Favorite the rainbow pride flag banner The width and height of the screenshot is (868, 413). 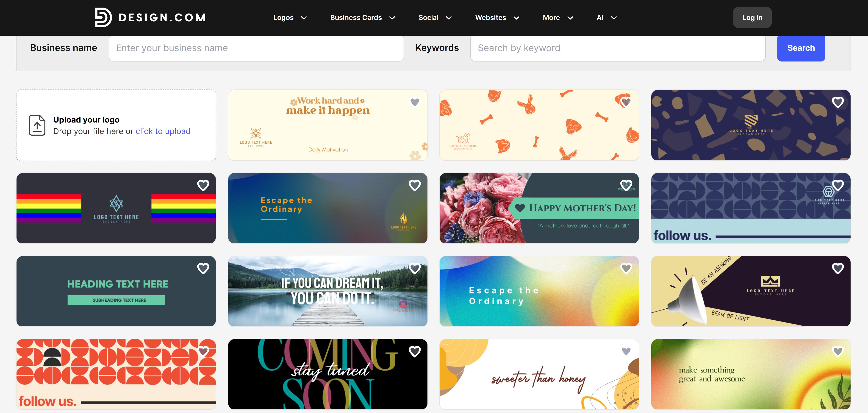pyautogui.click(x=203, y=185)
